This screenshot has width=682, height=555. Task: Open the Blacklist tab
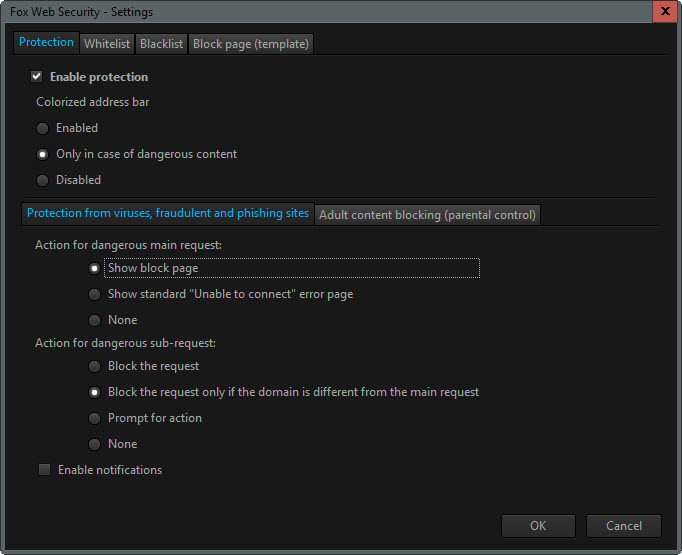(x=161, y=44)
